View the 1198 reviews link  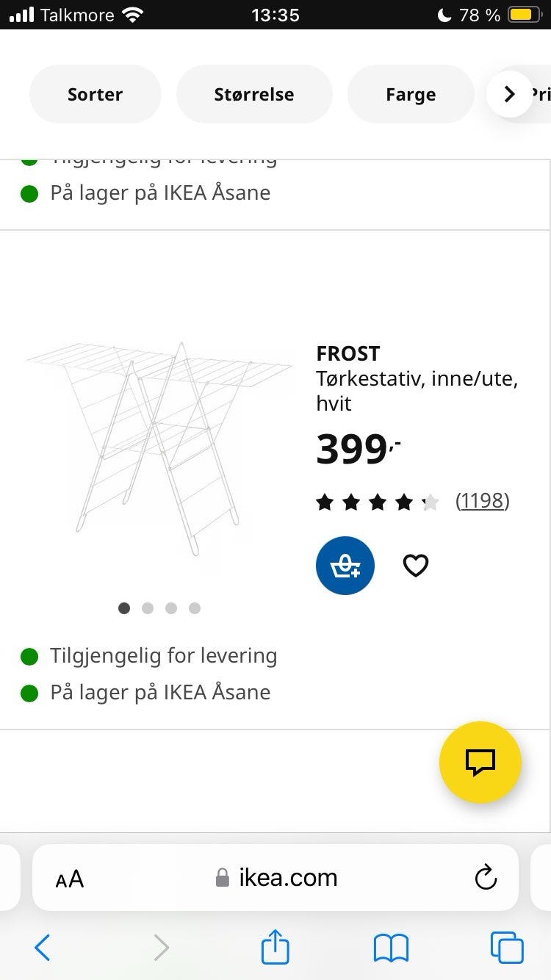(x=482, y=501)
